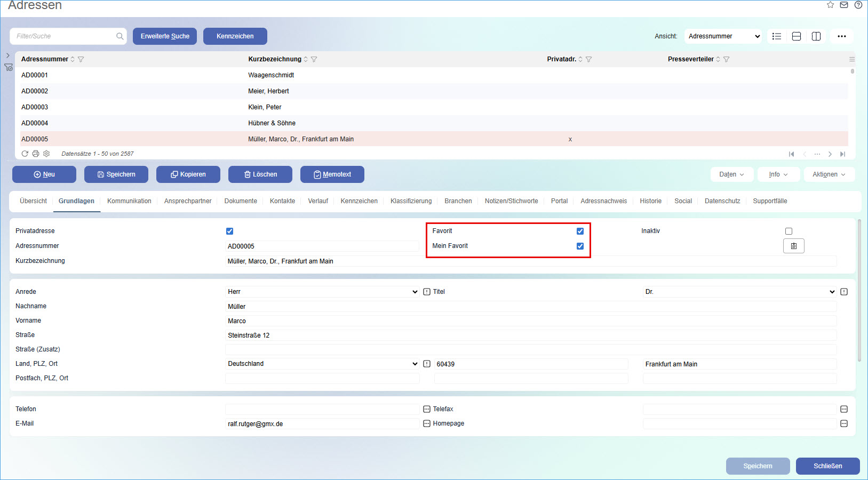Click the info icon next to Anrede
The image size is (868, 480).
click(x=427, y=292)
